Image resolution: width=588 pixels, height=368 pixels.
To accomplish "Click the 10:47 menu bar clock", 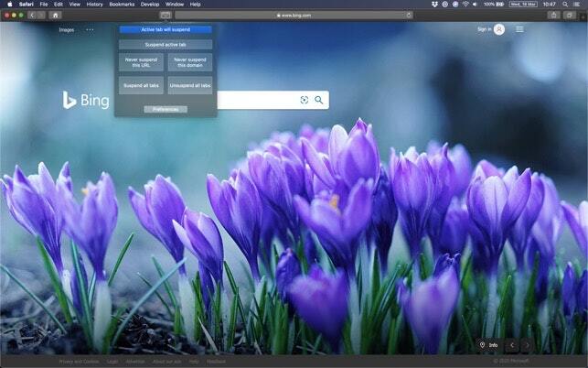I will coord(549,5).
